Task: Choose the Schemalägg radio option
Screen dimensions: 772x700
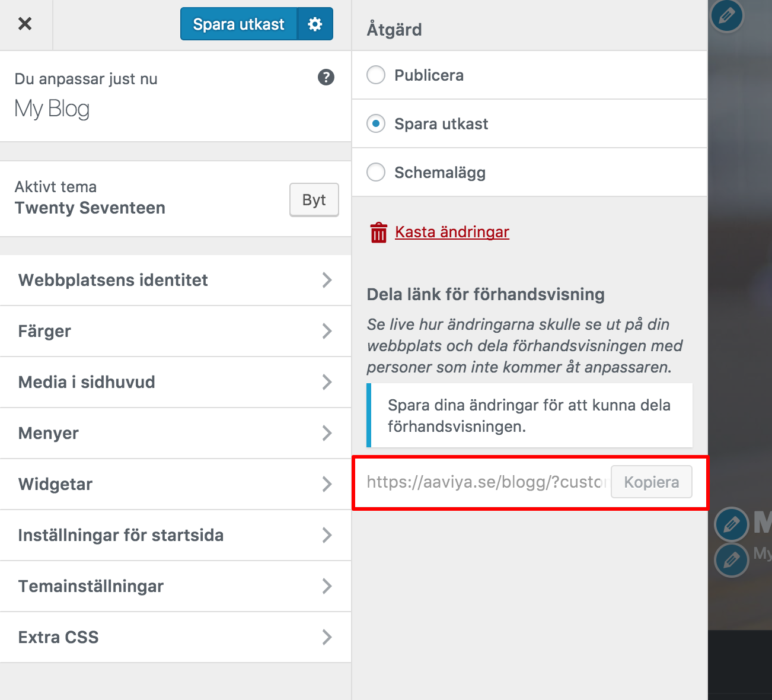Action: (x=376, y=173)
